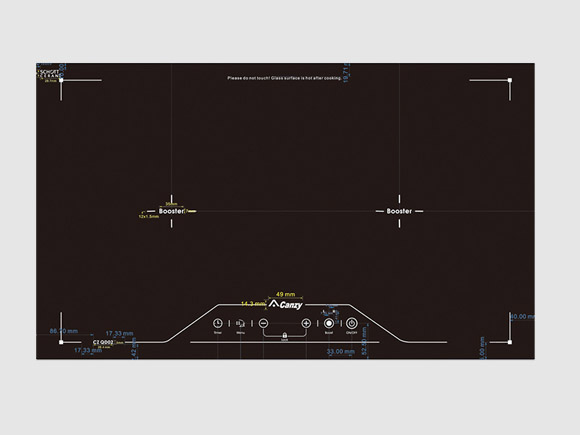580x435 pixels.
Task: Click the left Booster zone label
Action: pyautogui.click(x=171, y=211)
